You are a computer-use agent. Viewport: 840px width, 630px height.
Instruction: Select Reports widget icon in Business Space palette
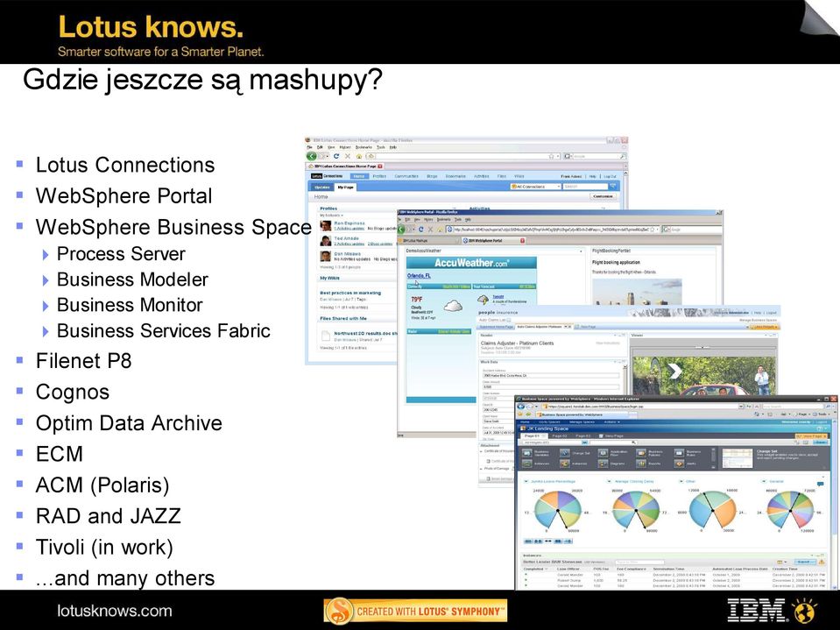pyautogui.click(x=641, y=464)
